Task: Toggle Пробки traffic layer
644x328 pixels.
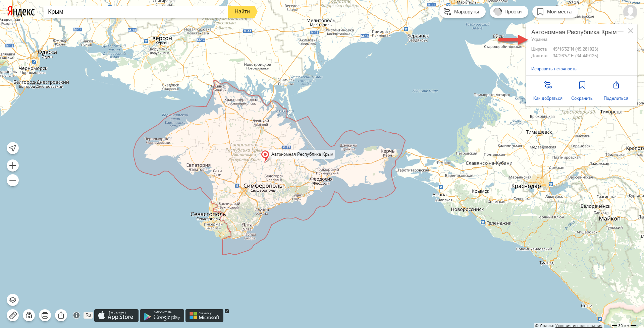Action: [x=509, y=12]
